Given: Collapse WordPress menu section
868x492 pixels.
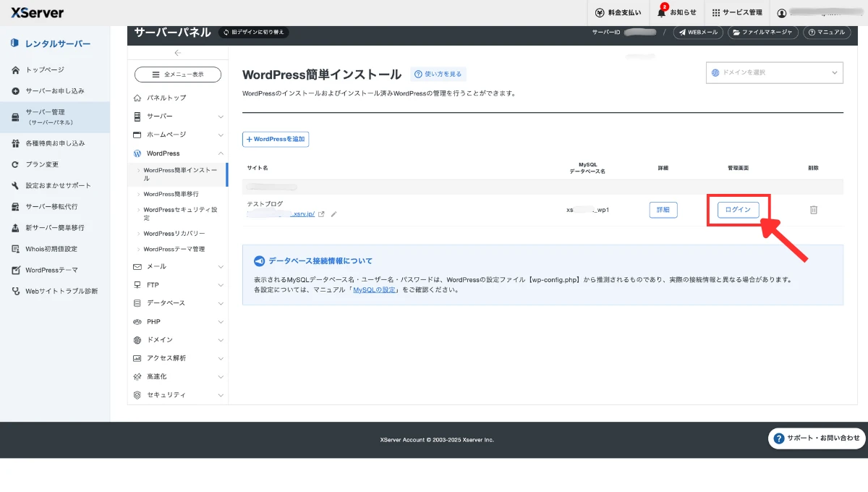Looking at the screenshot, I should (178, 153).
